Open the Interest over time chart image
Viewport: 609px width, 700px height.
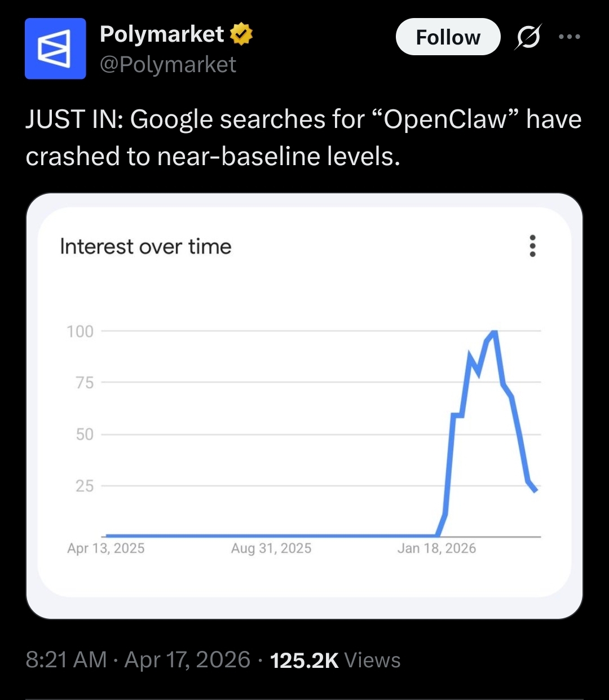coord(304,406)
